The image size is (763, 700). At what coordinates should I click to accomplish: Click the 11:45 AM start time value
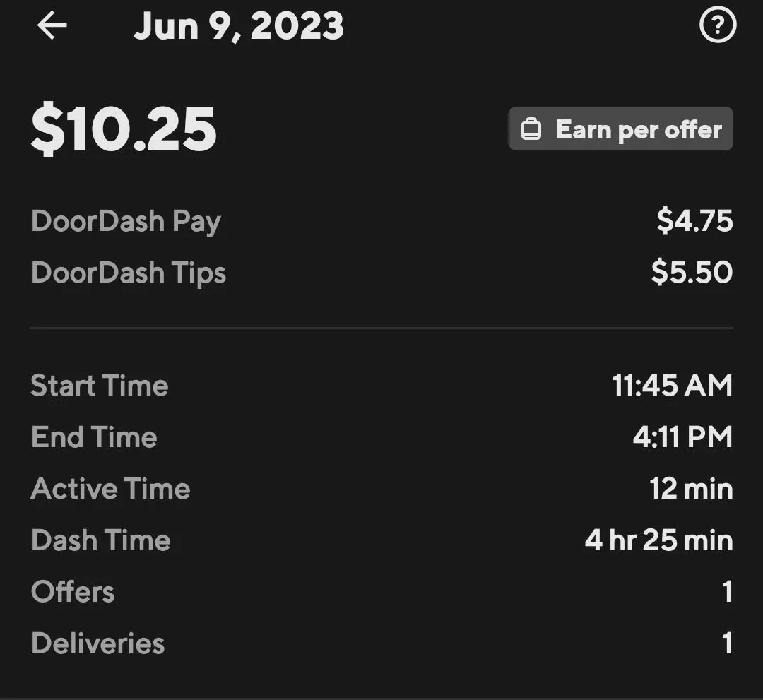pos(673,385)
